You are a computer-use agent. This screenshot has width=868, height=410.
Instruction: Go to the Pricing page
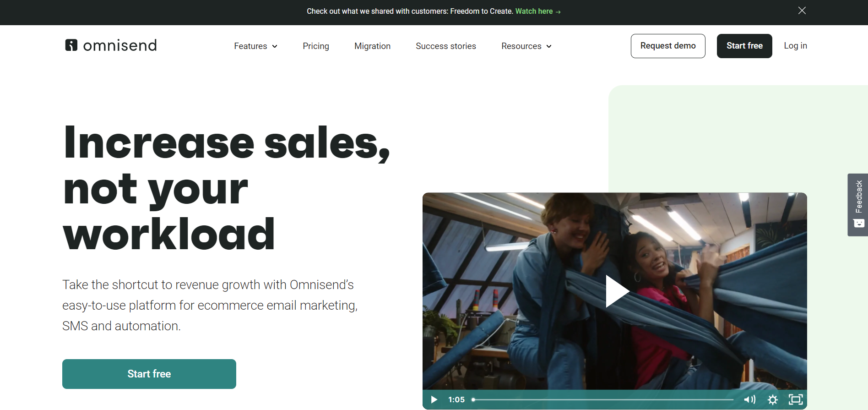point(316,46)
